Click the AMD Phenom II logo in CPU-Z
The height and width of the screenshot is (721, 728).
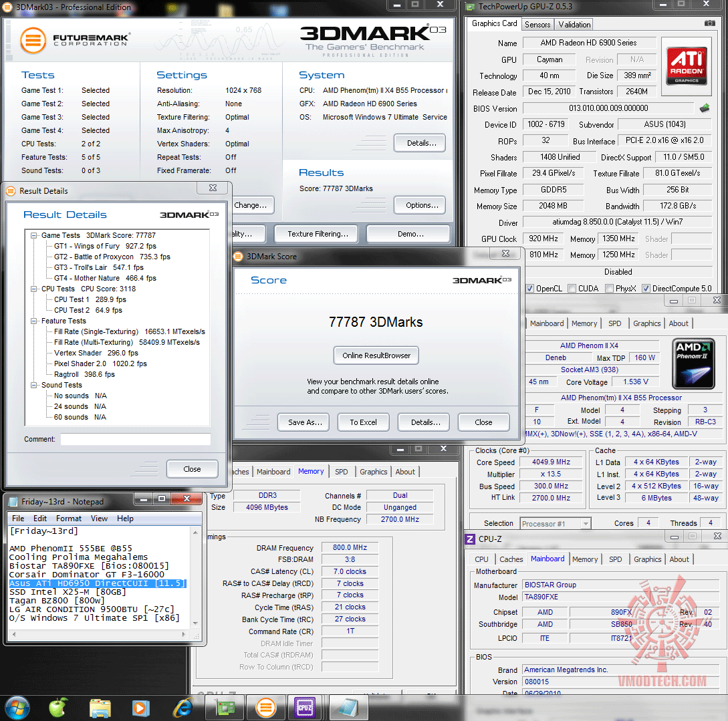694,364
